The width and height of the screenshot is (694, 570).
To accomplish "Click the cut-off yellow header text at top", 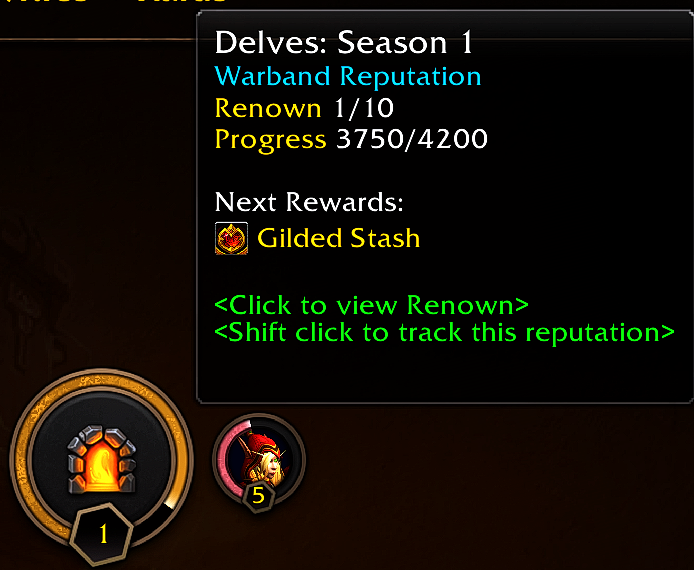I will pyautogui.click(x=113, y=1).
